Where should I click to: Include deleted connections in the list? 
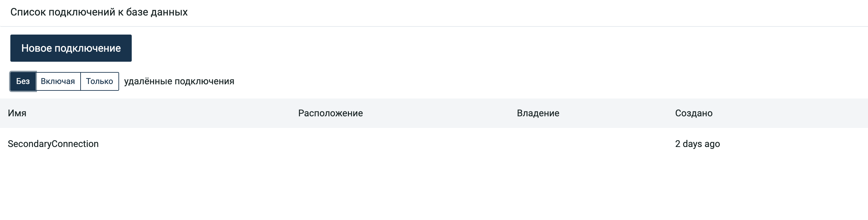click(58, 81)
